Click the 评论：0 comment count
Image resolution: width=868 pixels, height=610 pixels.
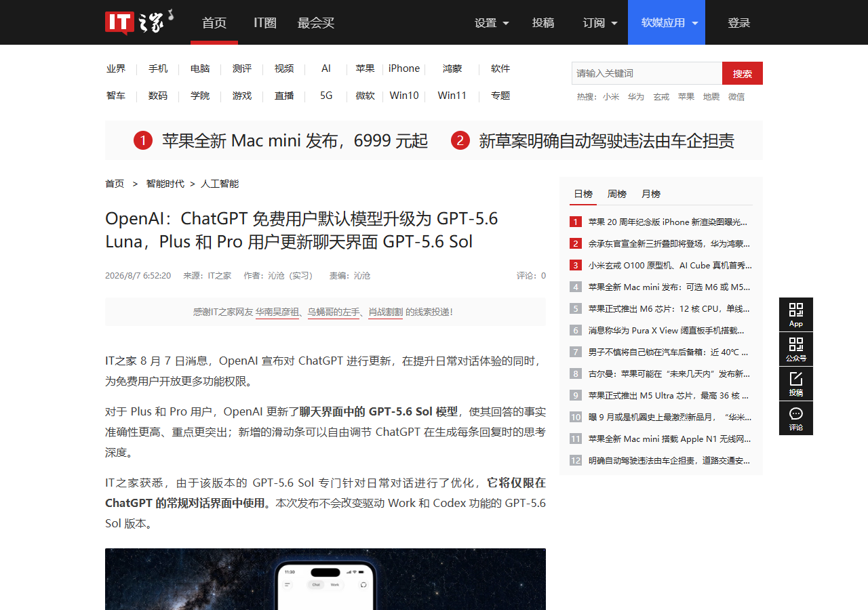click(x=531, y=276)
